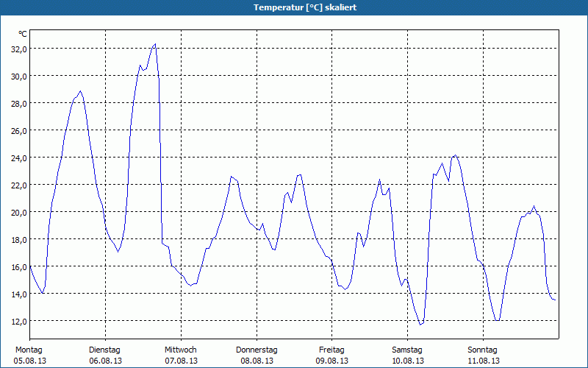Click the date 07.08.13

tap(181, 361)
